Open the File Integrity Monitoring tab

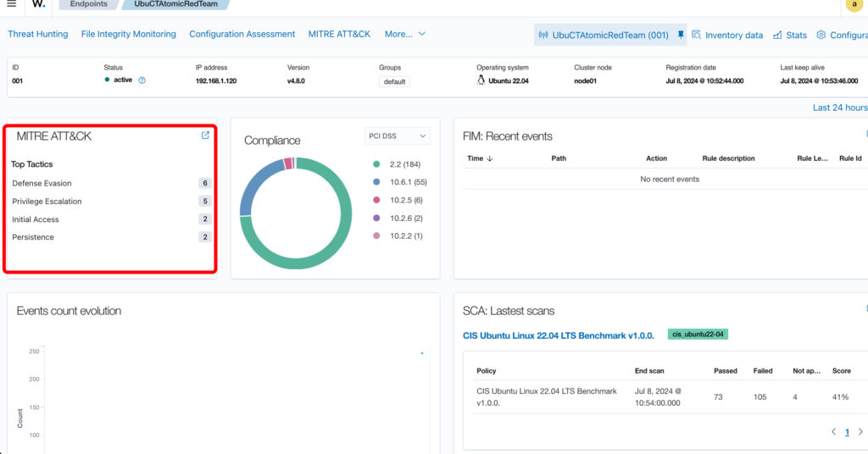click(128, 34)
